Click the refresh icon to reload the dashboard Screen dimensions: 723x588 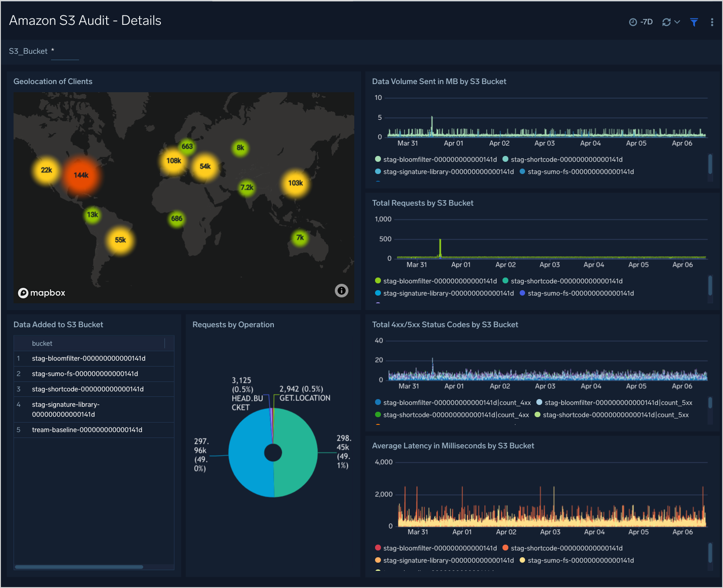point(667,21)
